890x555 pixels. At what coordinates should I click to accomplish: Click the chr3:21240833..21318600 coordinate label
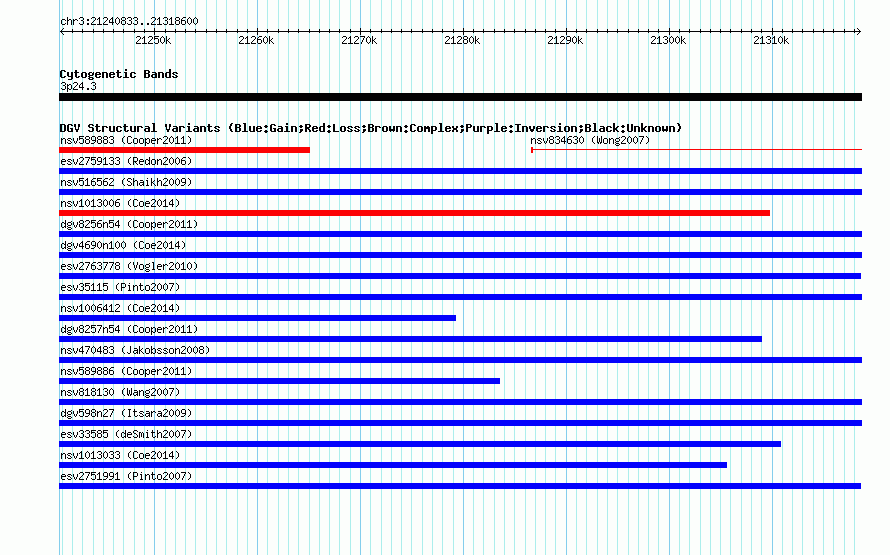click(x=129, y=22)
